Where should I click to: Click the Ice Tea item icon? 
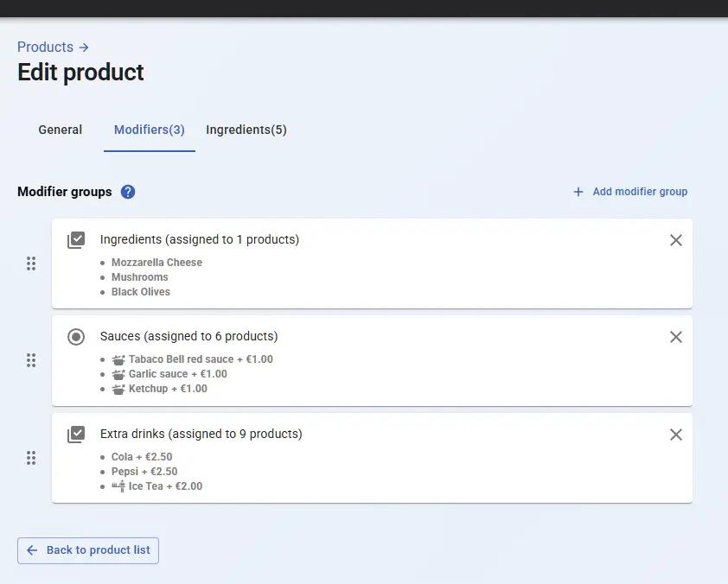[118, 486]
